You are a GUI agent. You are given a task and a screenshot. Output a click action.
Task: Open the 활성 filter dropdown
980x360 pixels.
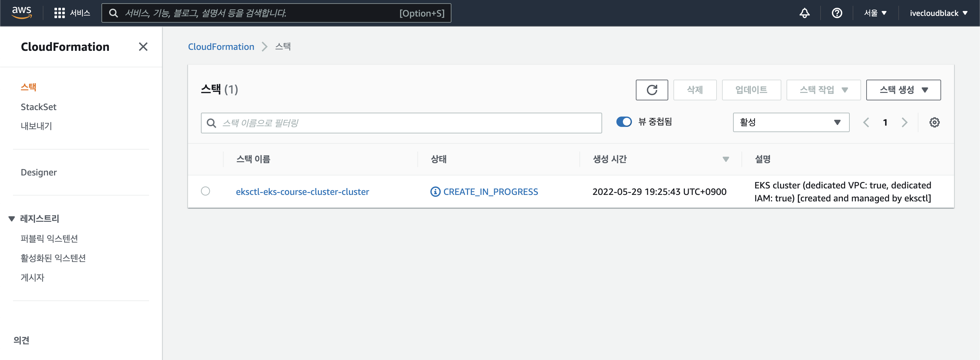pyautogui.click(x=791, y=122)
